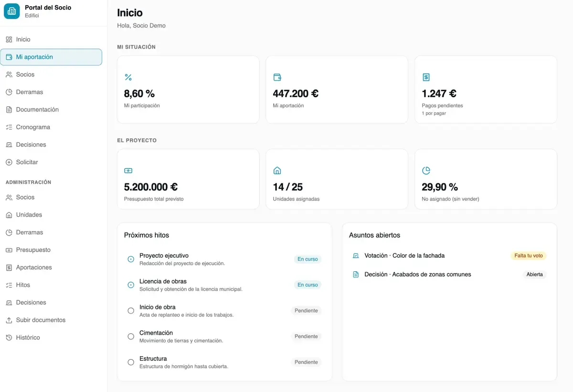Screen dimensions: 573x392
Task: Select Mi aportación in the sidebar
Action: coord(51,57)
